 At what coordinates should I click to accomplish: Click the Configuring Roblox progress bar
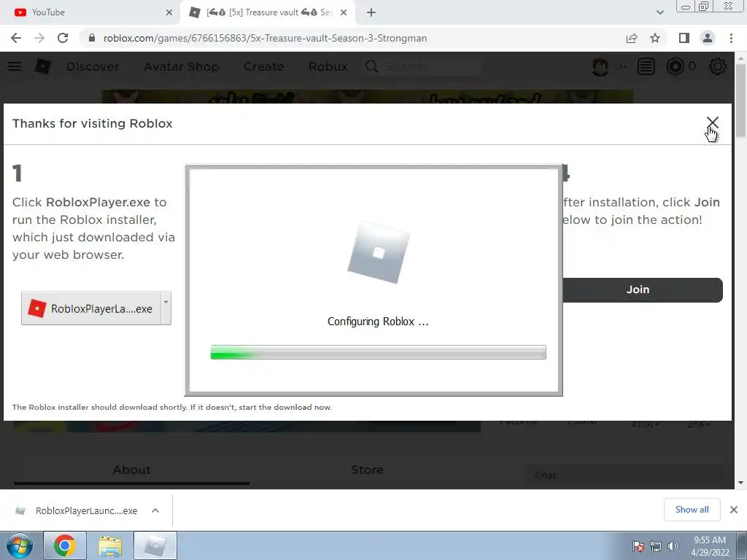pos(379,352)
